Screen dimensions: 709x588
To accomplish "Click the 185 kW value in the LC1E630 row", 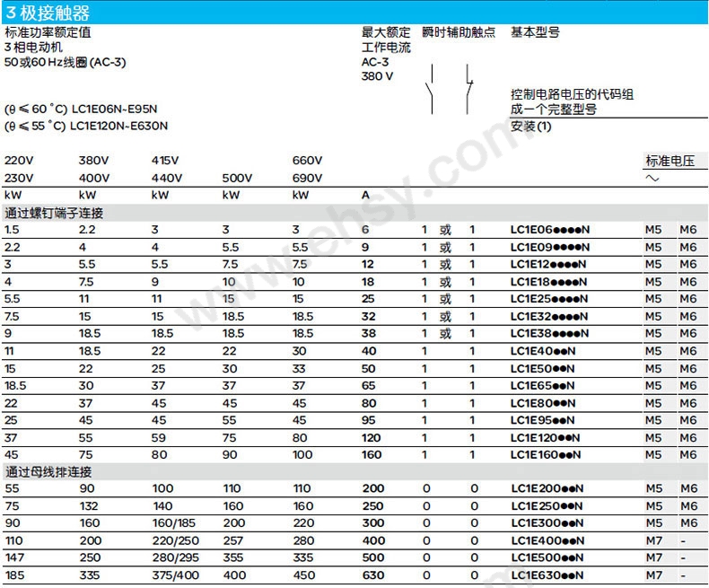I will tap(15, 575).
